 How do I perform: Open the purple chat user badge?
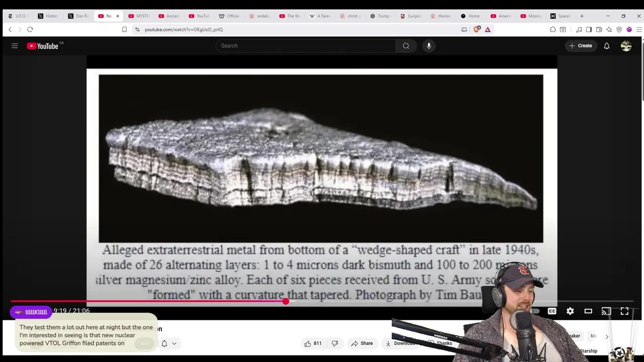31,312
